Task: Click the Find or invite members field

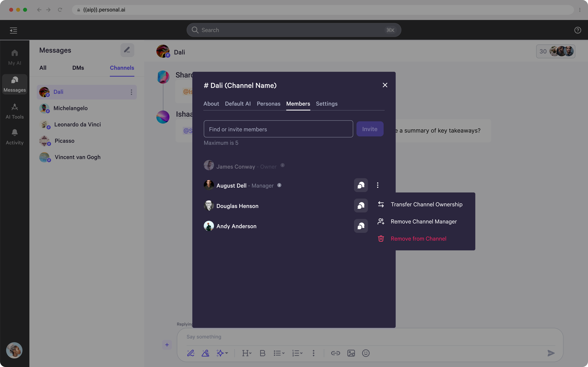Action: (278, 129)
